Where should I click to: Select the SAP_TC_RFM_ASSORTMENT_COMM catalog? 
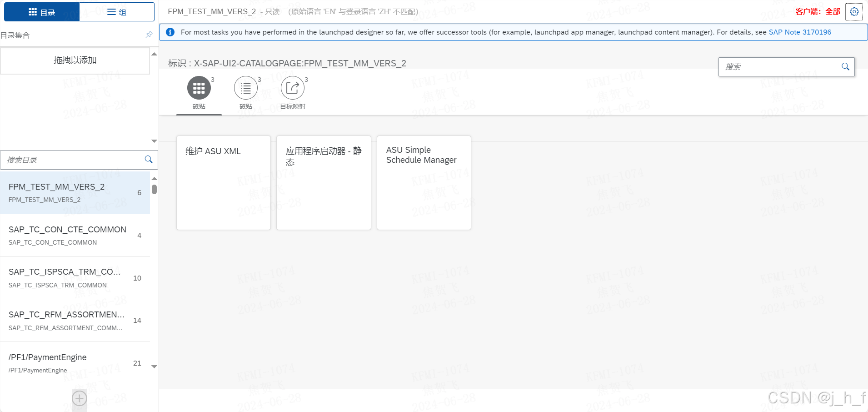pyautogui.click(x=75, y=321)
